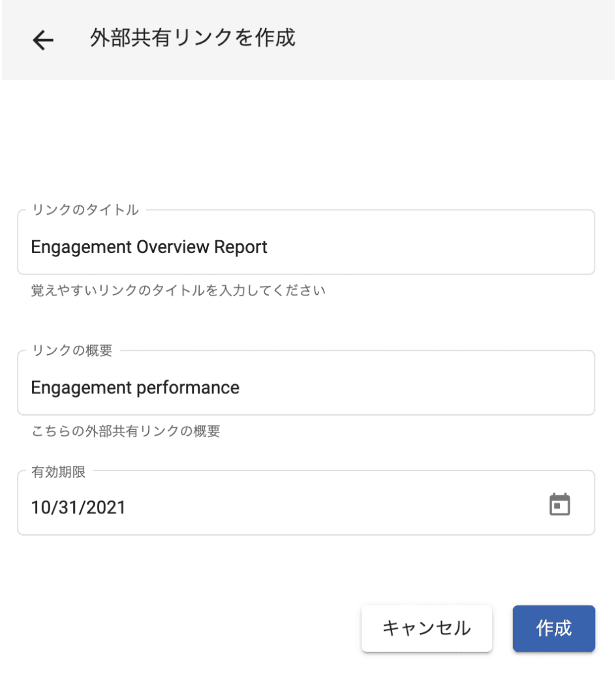Click helper text 覚えやすいリンクのタイトルを入力してください
Screen dimensions: 616x685
(178, 290)
